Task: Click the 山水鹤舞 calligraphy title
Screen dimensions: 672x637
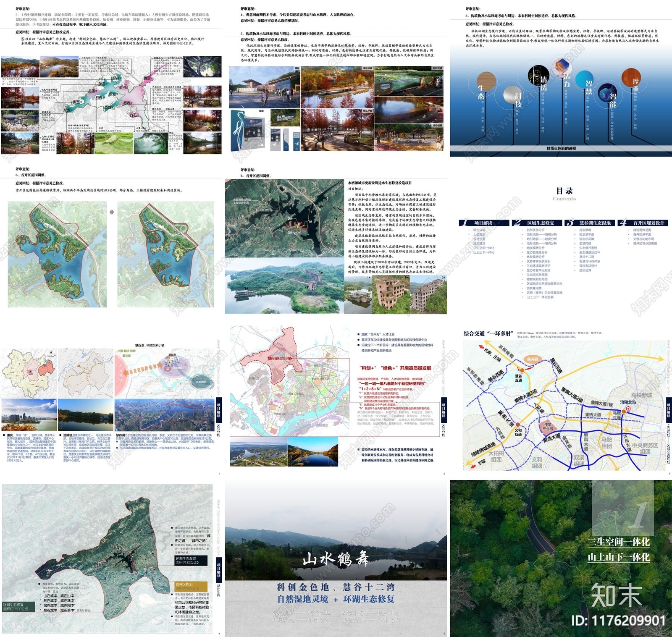Action: [x=336, y=559]
